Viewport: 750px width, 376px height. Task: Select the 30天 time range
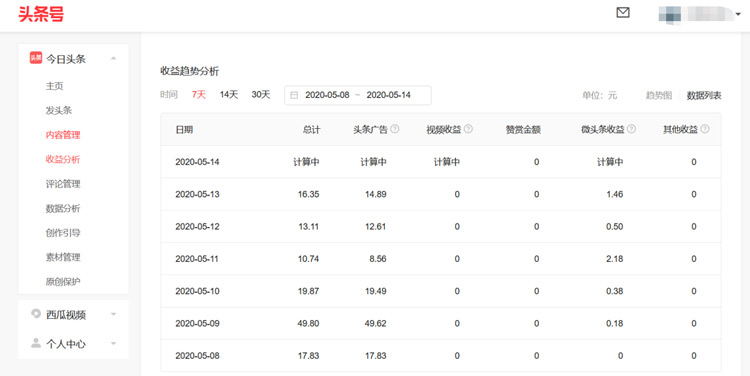click(261, 95)
